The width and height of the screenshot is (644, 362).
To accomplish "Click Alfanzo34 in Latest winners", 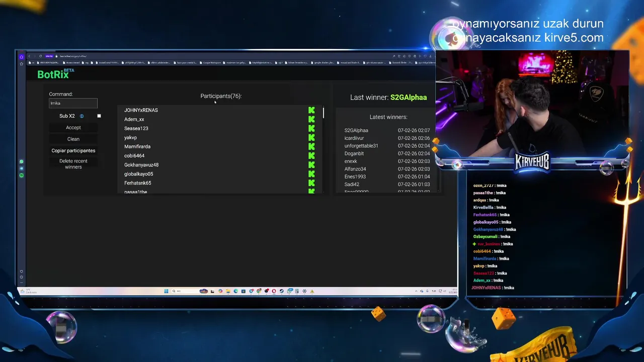I will tap(355, 169).
